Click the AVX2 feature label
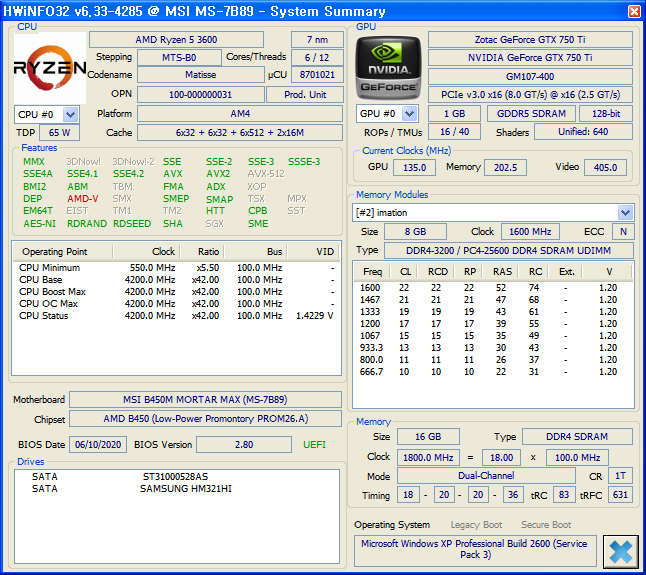Image resolution: width=646 pixels, height=575 pixels. [218, 174]
